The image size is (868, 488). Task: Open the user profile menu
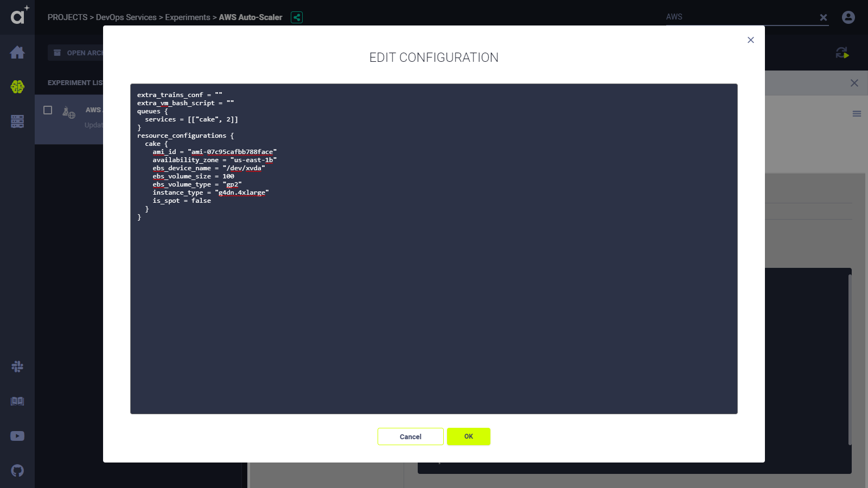pos(848,17)
